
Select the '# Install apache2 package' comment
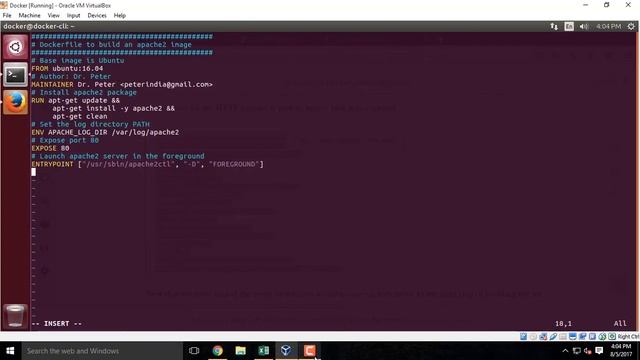pos(84,92)
